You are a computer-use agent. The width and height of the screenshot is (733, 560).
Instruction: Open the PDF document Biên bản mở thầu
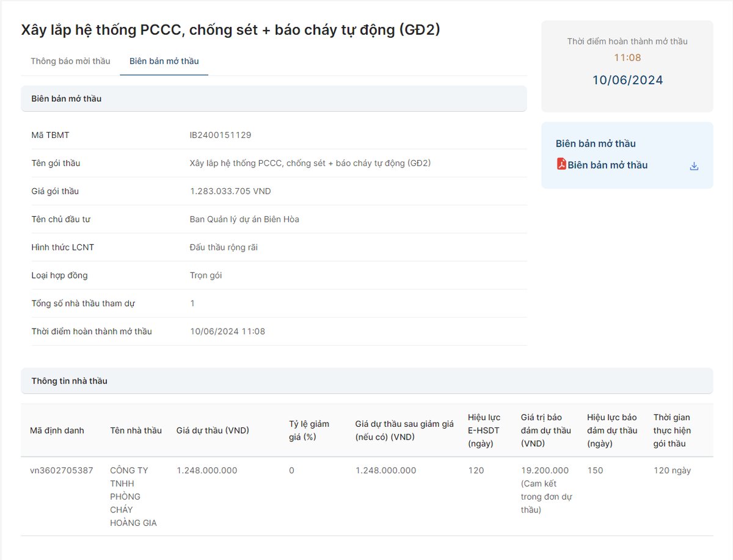click(x=607, y=165)
